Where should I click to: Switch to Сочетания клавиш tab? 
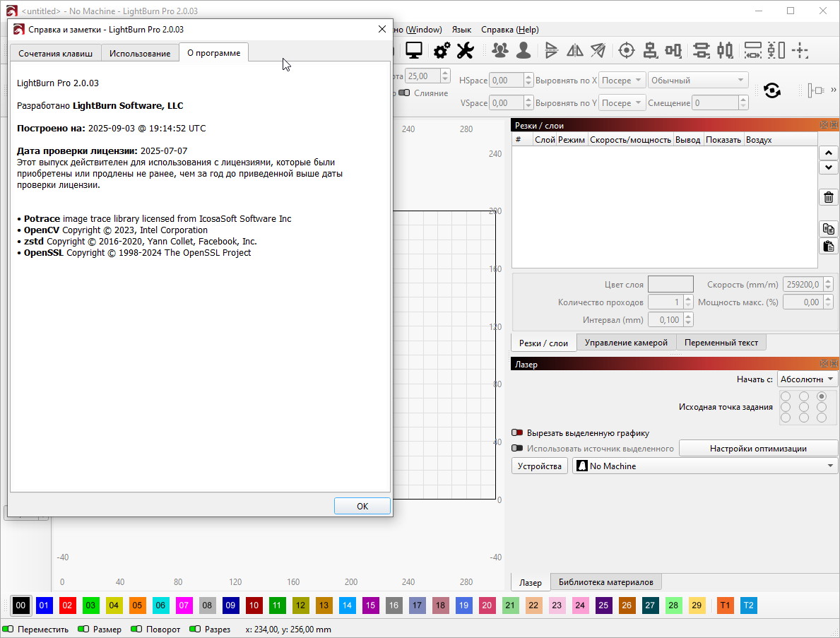(56, 53)
